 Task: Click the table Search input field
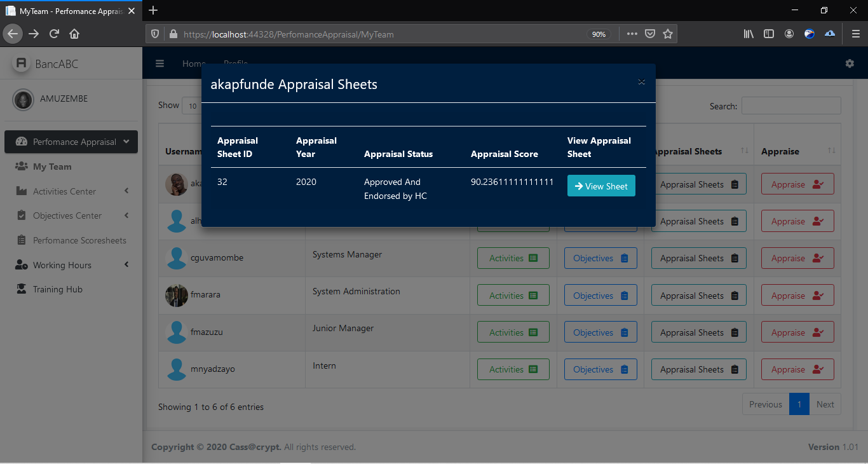pos(790,106)
